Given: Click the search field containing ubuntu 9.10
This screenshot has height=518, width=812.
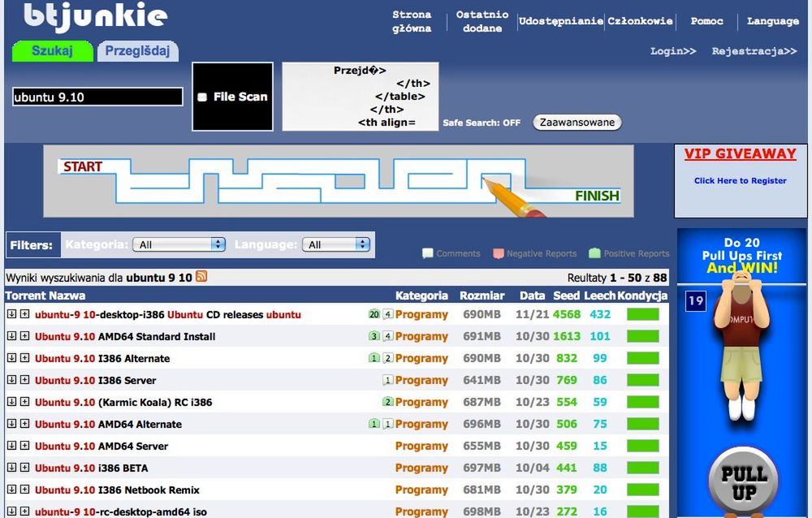Looking at the screenshot, I should click(x=97, y=97).
